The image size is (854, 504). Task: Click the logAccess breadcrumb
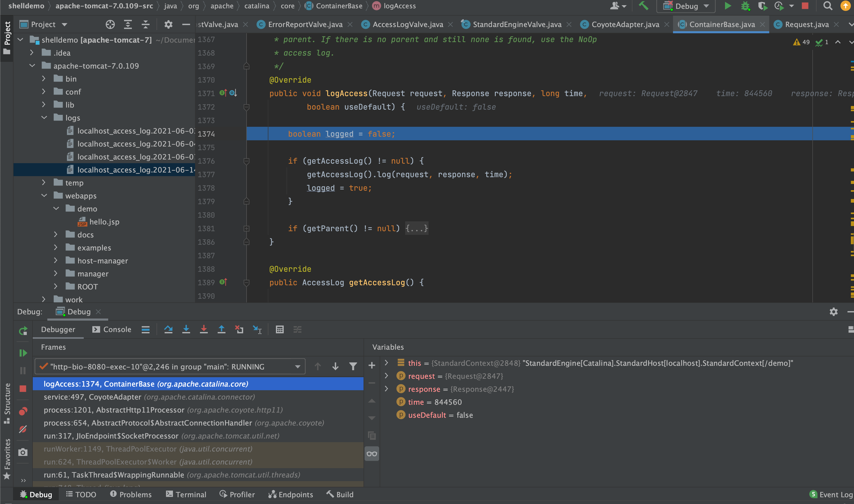click(394, 6)
